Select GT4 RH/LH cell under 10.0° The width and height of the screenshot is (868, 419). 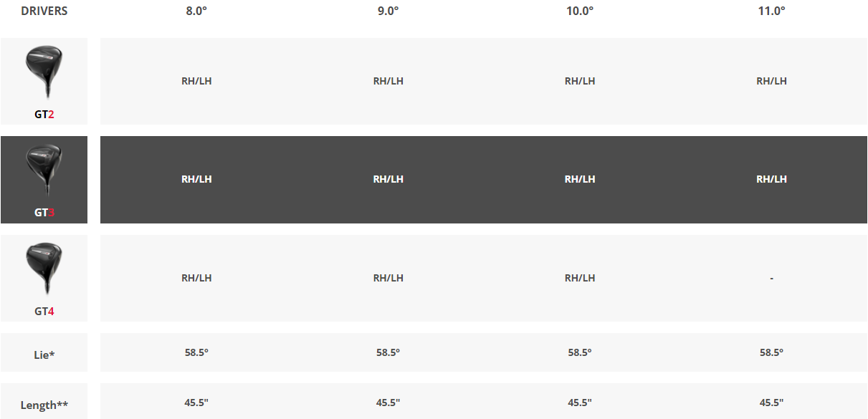[580, 278]
